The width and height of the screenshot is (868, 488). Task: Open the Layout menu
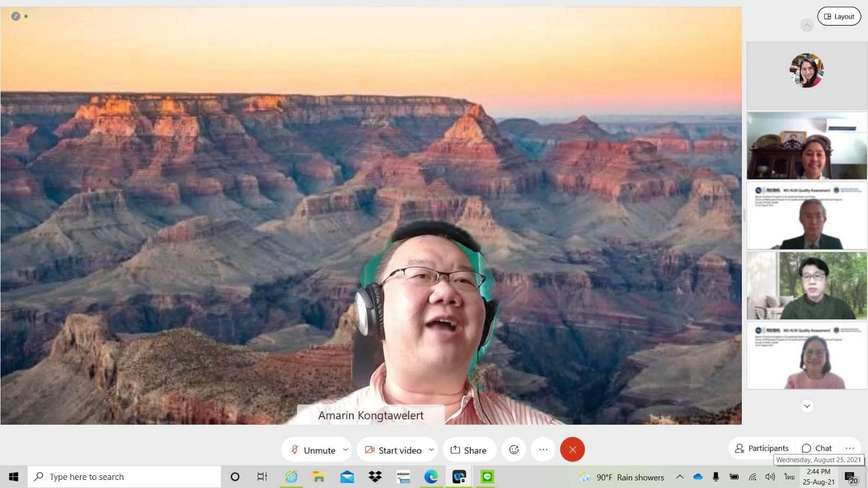coord(839,16)
